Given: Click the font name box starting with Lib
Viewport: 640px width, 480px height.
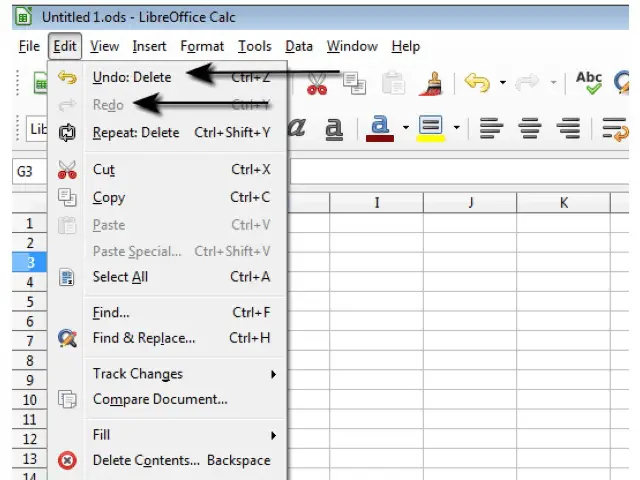Looking at the screenshot, I should click(x=37, y=129).
